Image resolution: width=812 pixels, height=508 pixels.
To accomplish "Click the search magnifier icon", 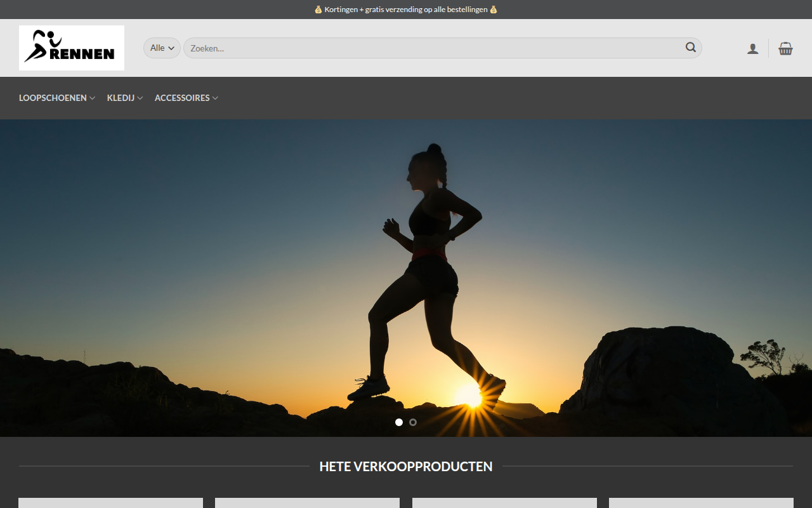I will [x=691, y=48].
